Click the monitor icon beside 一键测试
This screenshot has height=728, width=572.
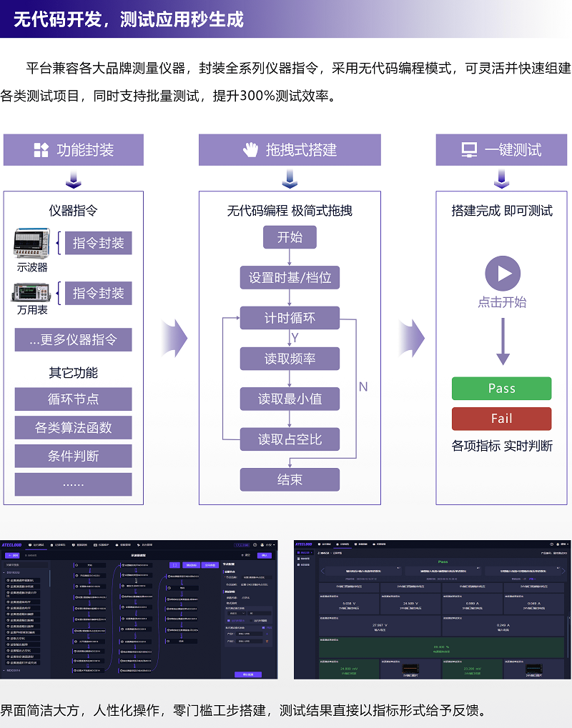(x=469, y=150)
